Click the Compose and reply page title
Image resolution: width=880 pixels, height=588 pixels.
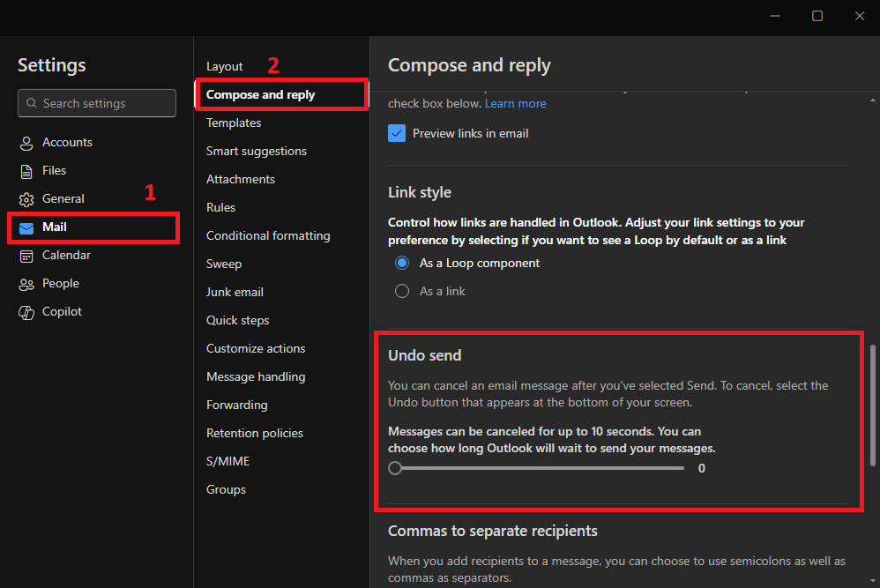469,65
